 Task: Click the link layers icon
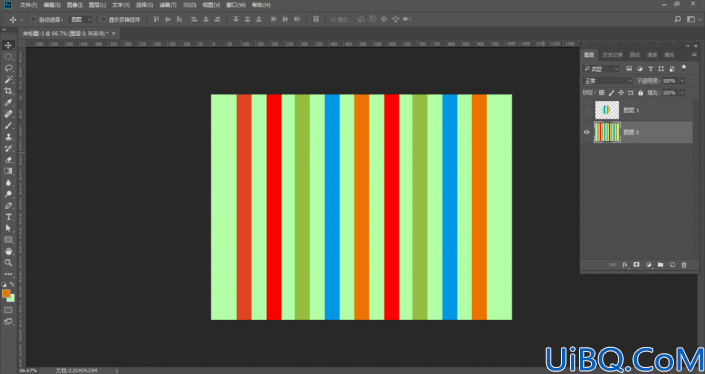(x=612, y=265)
